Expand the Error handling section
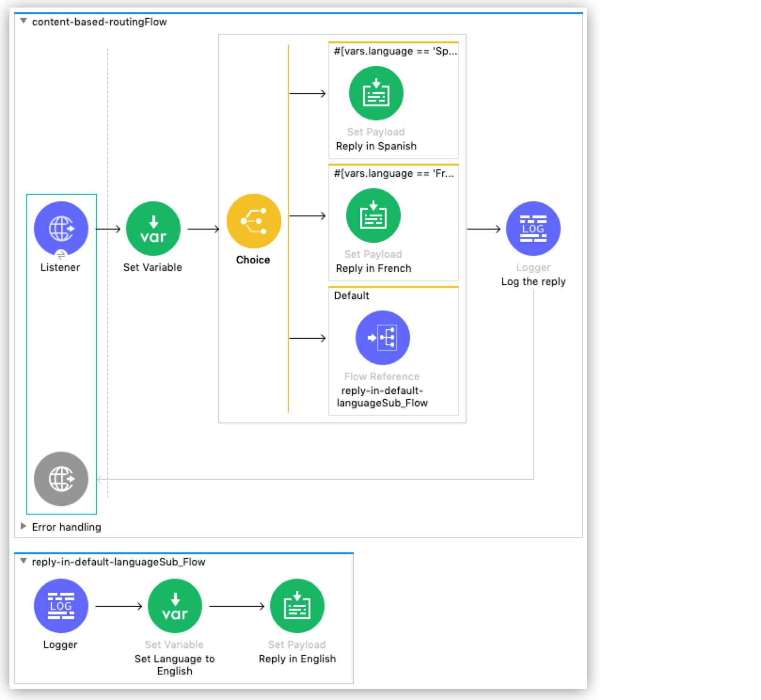The width and height of the screenshot is (761, 700). (24, 526)
